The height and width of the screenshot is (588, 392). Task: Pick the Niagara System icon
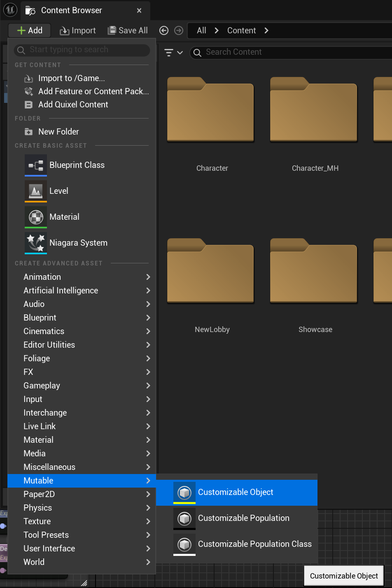point(36,243)
